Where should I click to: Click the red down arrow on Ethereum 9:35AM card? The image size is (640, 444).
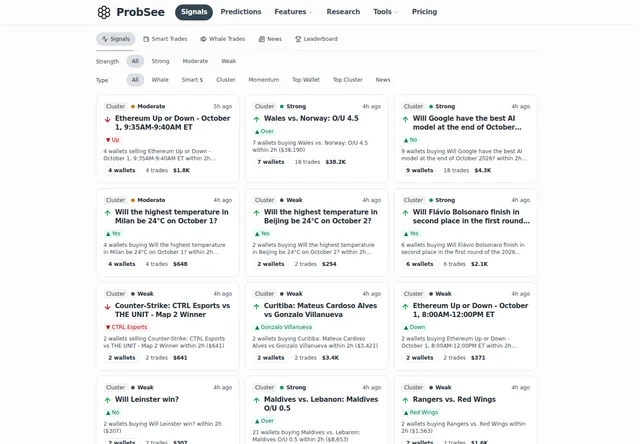(x=107, y=120)
